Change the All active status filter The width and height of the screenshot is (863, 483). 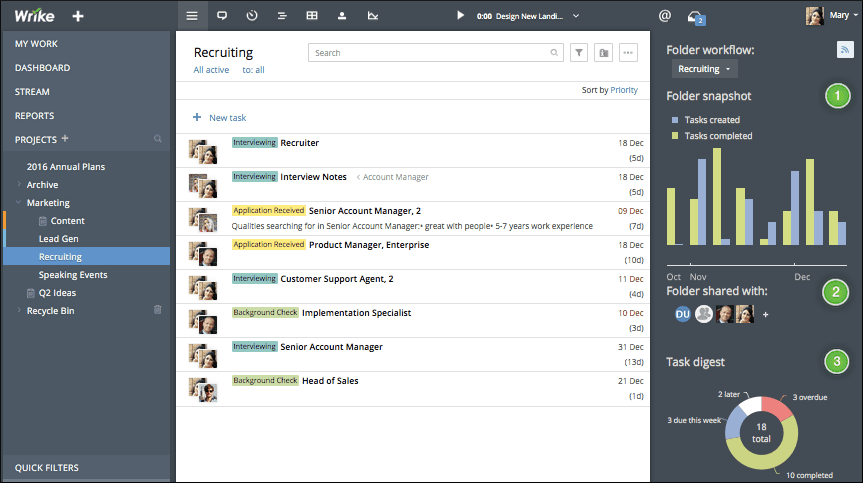tap(211, 70)
